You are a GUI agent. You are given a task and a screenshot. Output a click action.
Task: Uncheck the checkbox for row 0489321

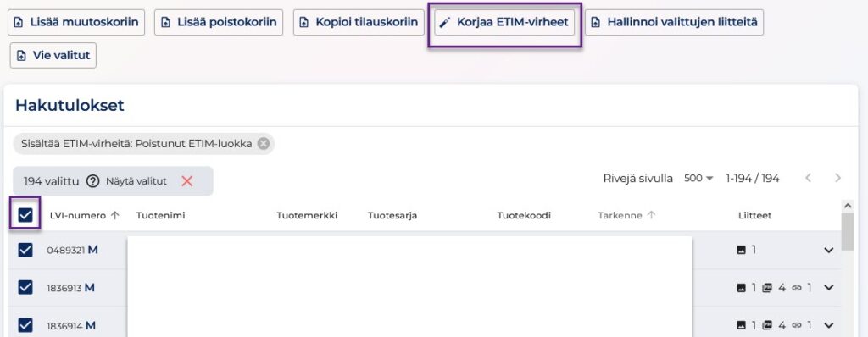(25, 250)
